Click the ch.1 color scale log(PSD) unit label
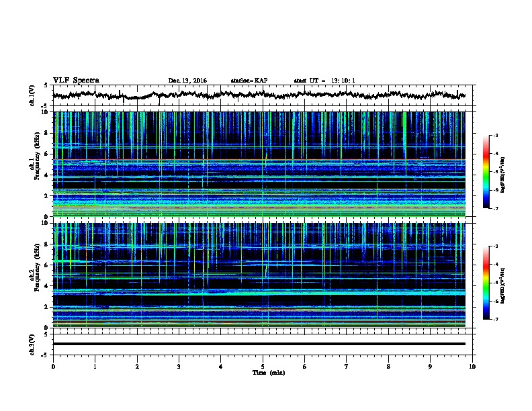 502,175
